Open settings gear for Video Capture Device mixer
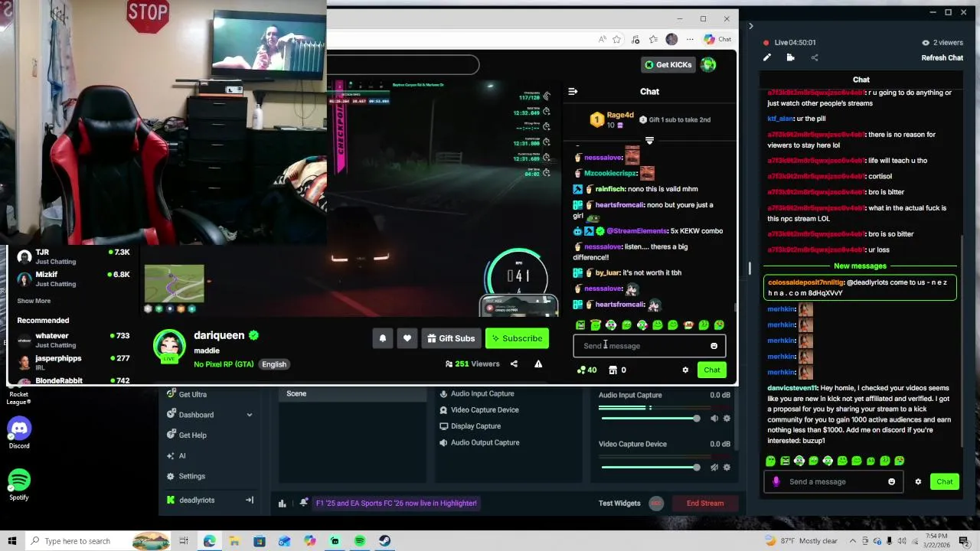The height and width of the screenshot is (551, 980). (x=727, y=468)
